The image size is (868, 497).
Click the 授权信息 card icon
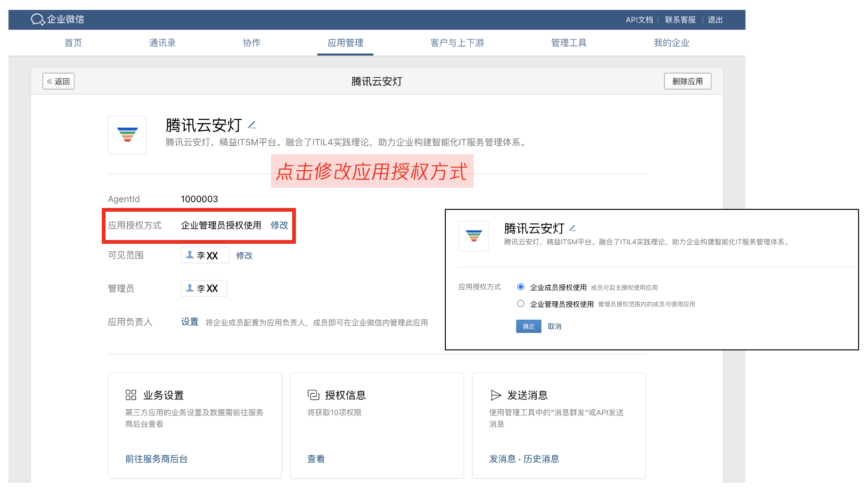pyautogui.click(x=313, y=395)
